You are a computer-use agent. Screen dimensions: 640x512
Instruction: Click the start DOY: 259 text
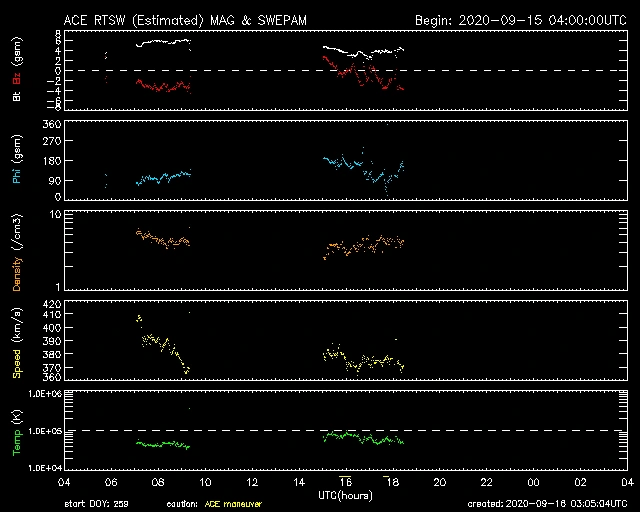coord(96,504)
